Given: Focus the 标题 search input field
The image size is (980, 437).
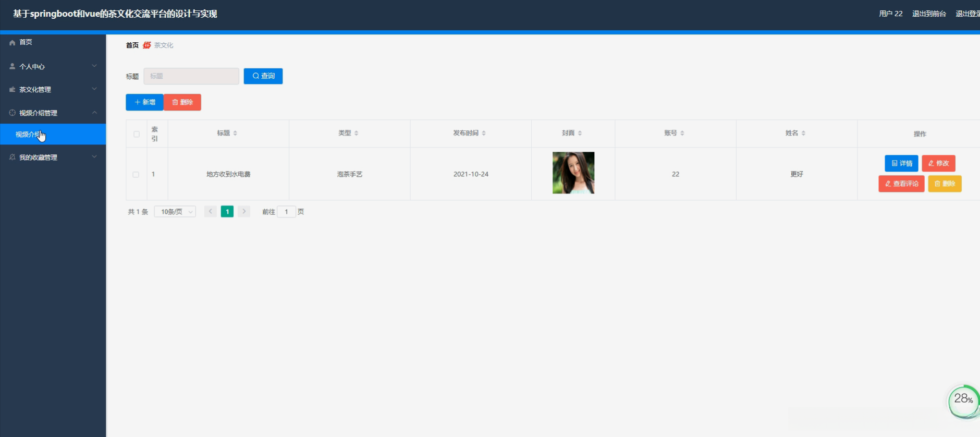Looking at the screenshot, I should [x=191, y=76].
